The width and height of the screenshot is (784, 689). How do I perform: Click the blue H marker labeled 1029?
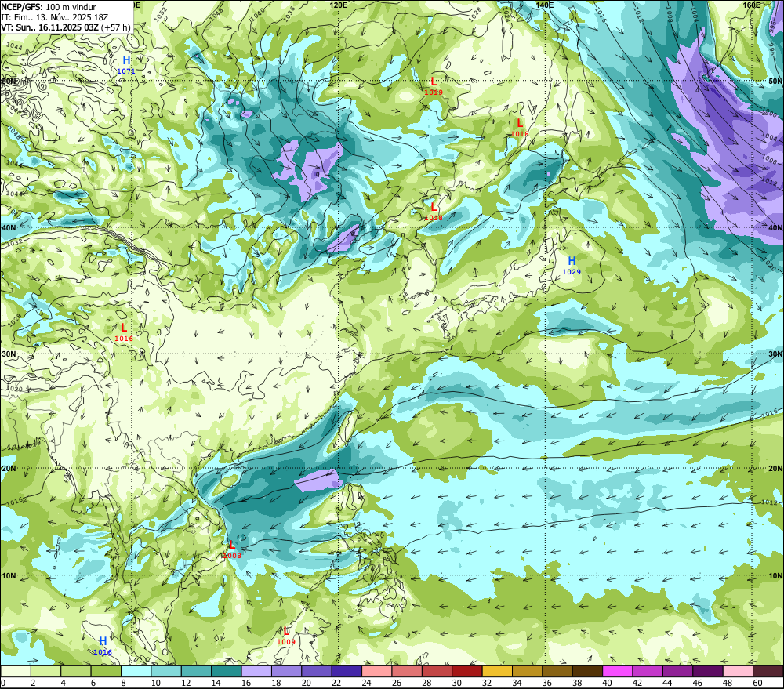coord(572,260)
